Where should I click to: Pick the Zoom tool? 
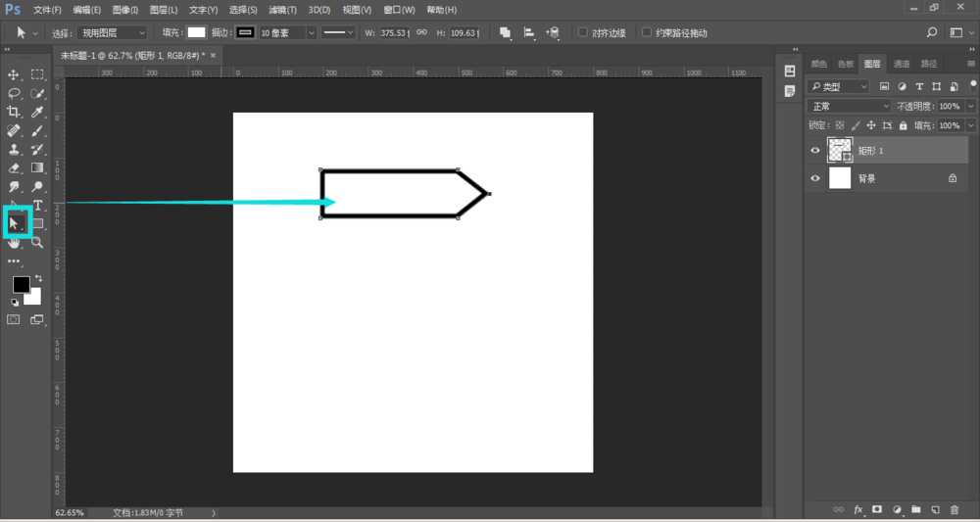coord(37,242)
